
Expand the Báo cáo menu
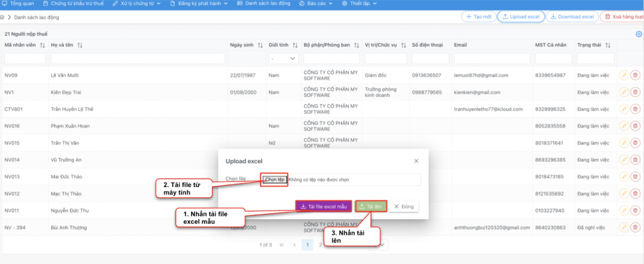pyautogui.click(x=316, y=4)
